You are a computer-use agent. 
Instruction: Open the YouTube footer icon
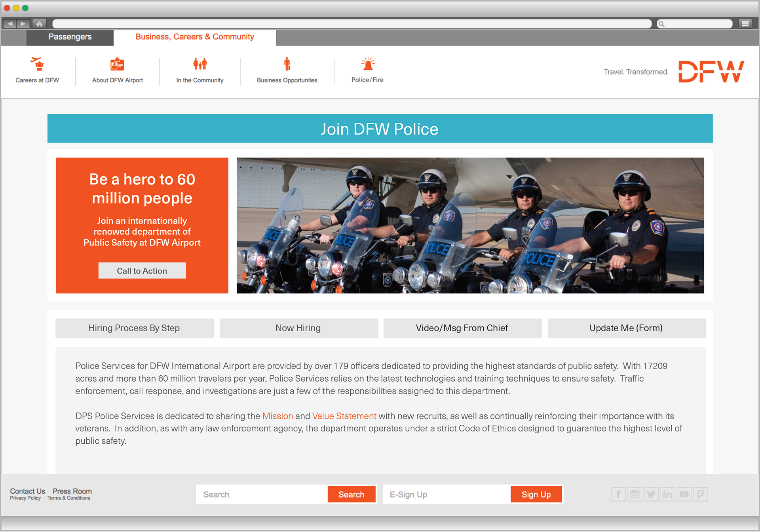[684, 494]
